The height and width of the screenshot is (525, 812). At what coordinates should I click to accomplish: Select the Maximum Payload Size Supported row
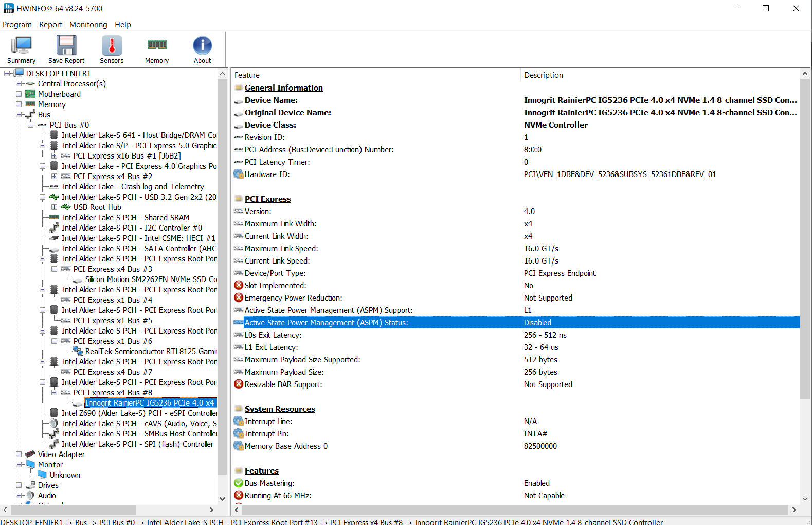click(x=516, y=359)
